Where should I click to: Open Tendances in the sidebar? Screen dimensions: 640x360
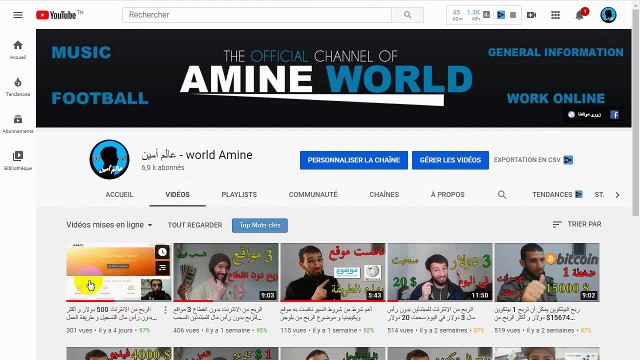(x=18, y=87)
